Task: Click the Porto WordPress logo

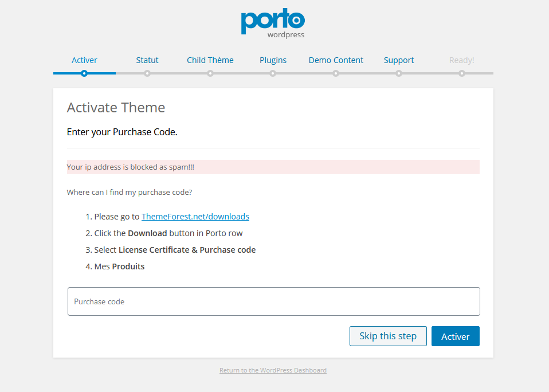Action: click(273, 23)
